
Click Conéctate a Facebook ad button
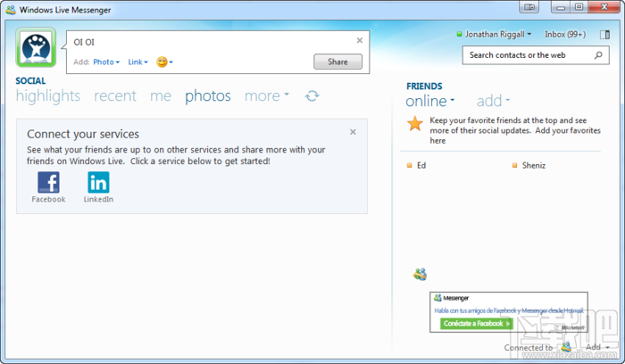click(x=476, y=323)
